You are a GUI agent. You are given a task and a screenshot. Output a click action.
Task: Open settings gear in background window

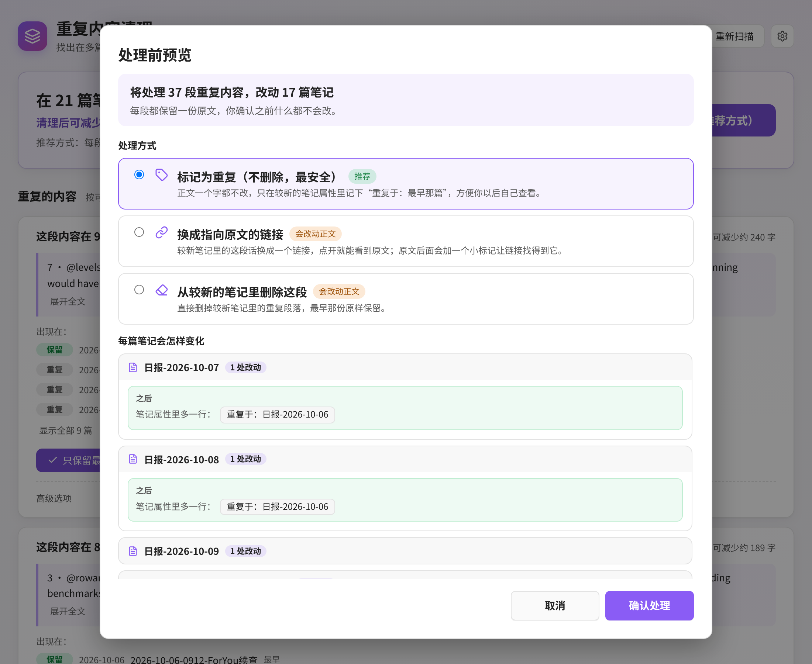point(782,37)
